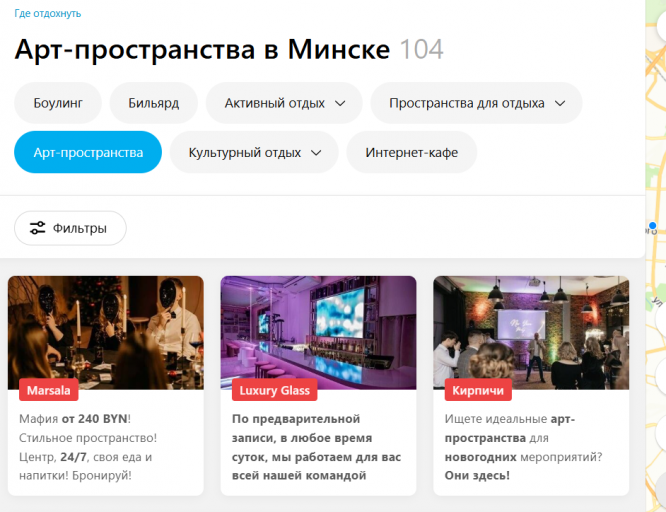The height and width of the screenshot is (512, 666).
Task: Select the 'Бильярд' category chip
Action: click(x=154, y=103)
